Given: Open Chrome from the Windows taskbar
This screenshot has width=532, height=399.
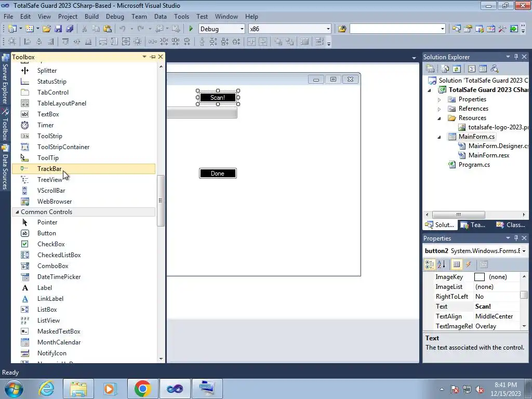Looking at the screenshot, I should pyautogui.click(x=142, y=389).
